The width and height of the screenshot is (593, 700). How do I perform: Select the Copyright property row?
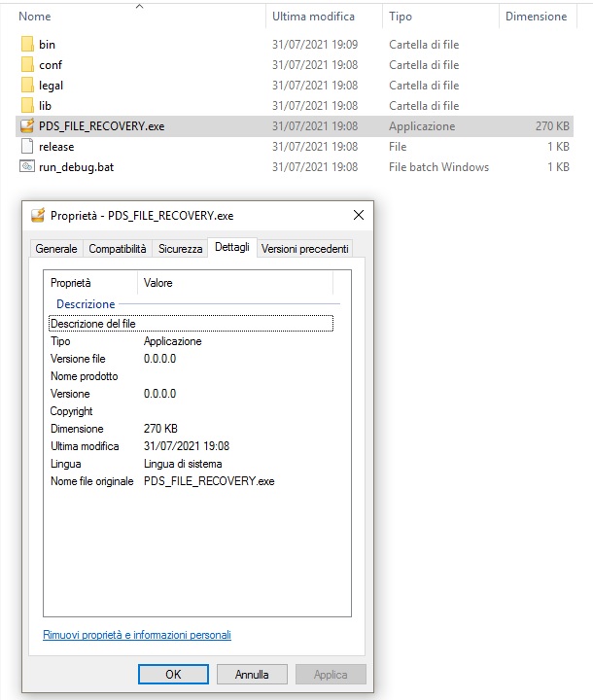pos(191,411)
